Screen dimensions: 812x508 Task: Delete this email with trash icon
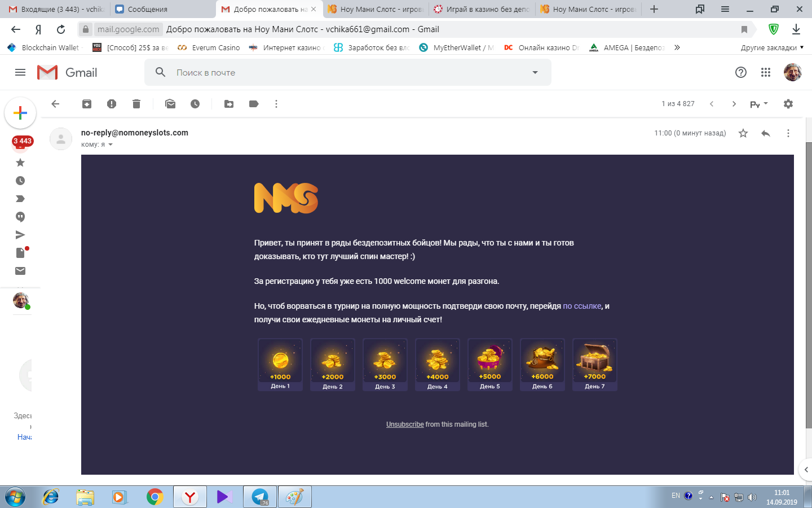point(136,104)
